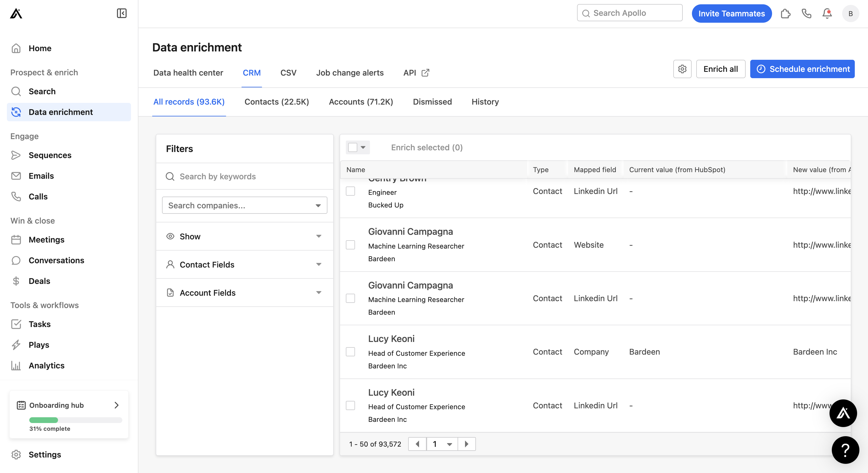
Task: Click the Apollo floating assistant icon
Action: [x=843, y=413]
